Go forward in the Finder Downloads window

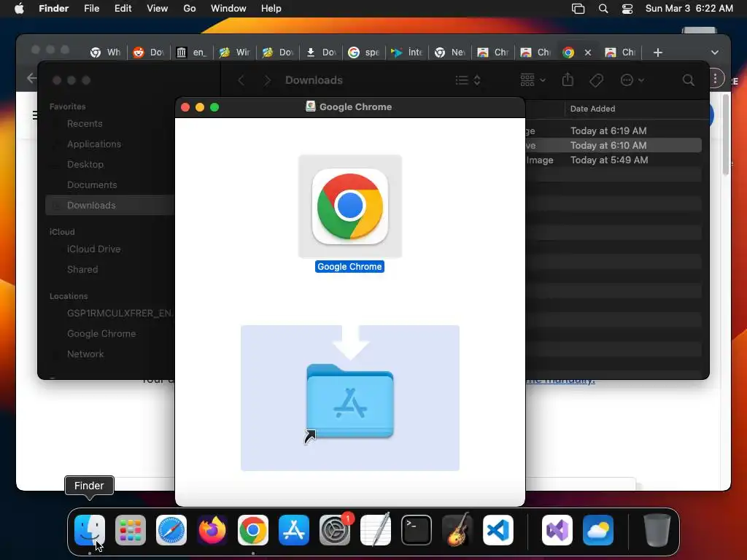pos(267,80)
